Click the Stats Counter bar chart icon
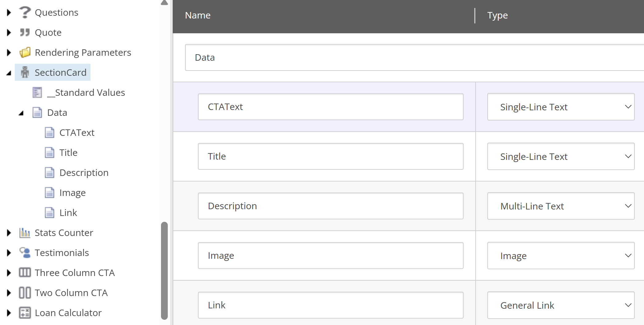Screen dimensions: 644x325 [25, 233]
